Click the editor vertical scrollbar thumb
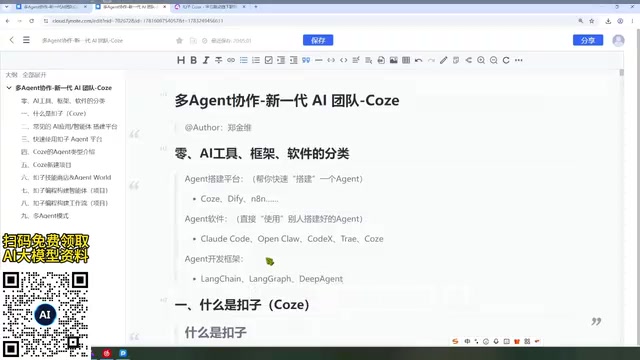The width and height of the screenshot is (640, 360). (622, 73)
